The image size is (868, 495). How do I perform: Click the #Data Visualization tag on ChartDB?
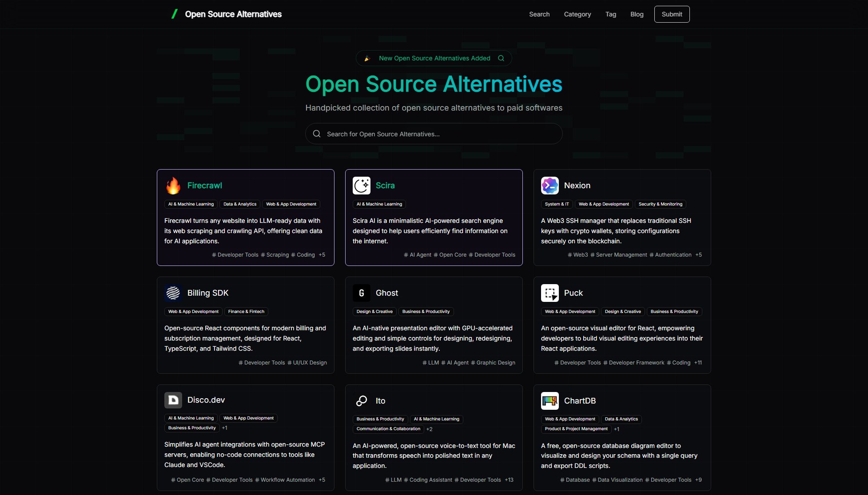pyautogui.click(x=617, y=480)
